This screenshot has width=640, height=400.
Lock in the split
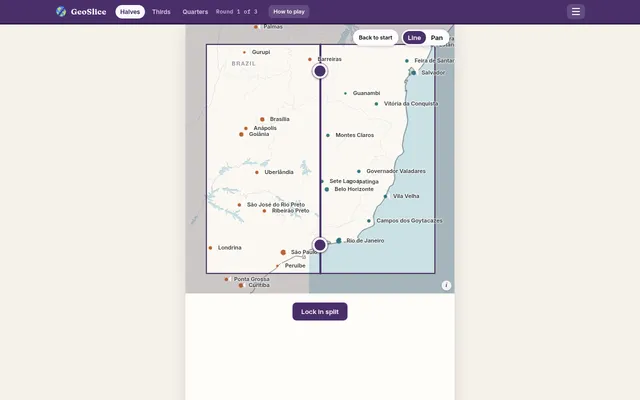pyautogui.click(x=320, y=311)
